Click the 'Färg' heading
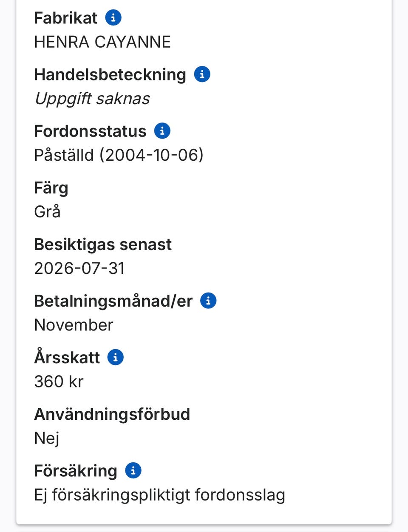 coord(51,188)
